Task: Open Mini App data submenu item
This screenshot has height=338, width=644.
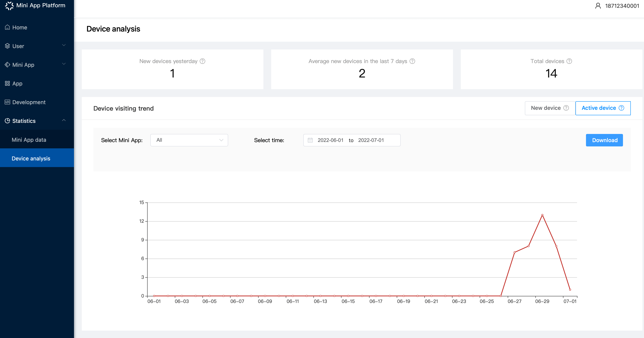Action: (x=37, y=140)
